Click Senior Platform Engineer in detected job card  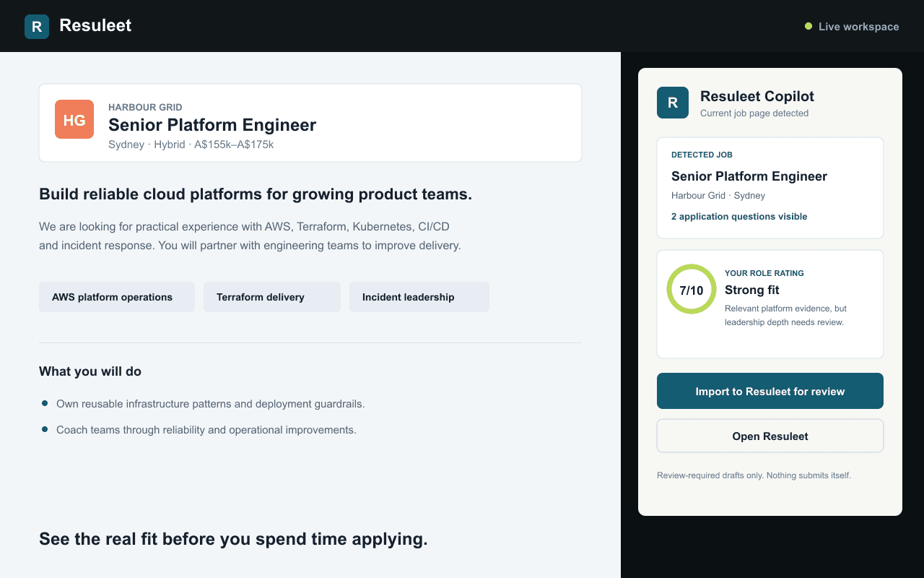[x=749, y=176]
